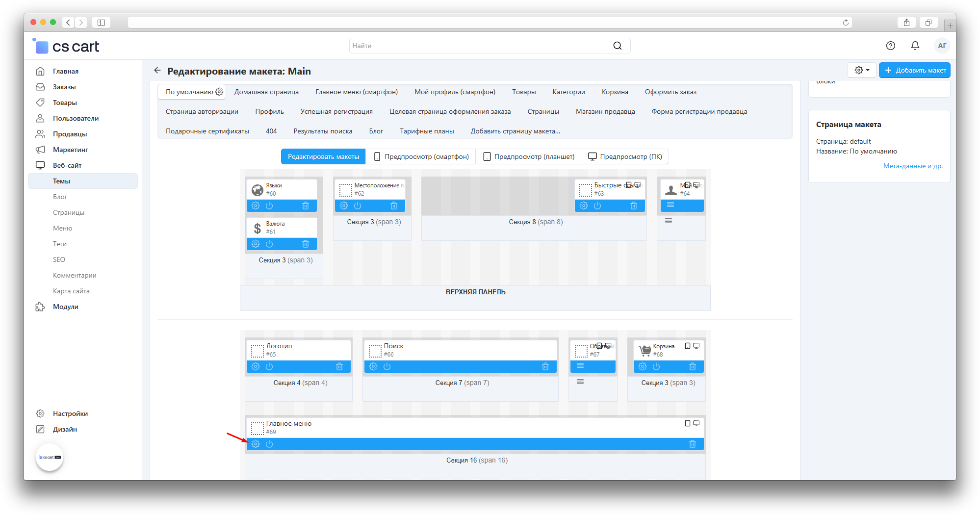
Task: Toggle power status of Местоположение block
Action: coord(358,206)
